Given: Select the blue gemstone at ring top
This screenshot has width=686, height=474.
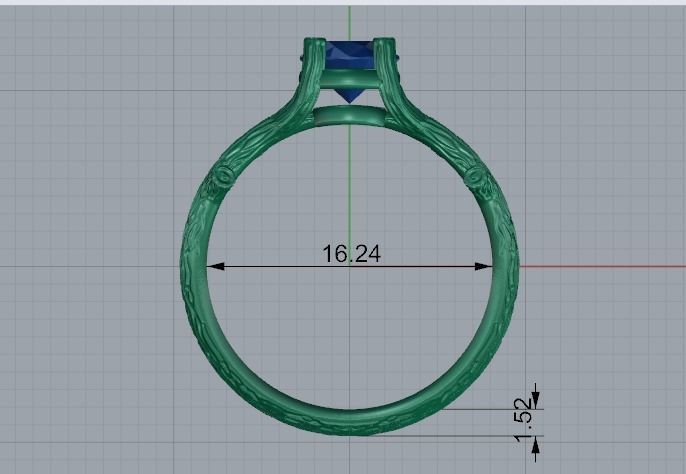Looking at the screenshot, I should (x=349, y=71).
